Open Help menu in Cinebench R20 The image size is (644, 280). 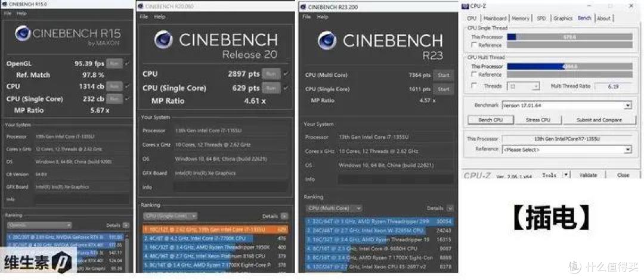[x=159, y=17]
